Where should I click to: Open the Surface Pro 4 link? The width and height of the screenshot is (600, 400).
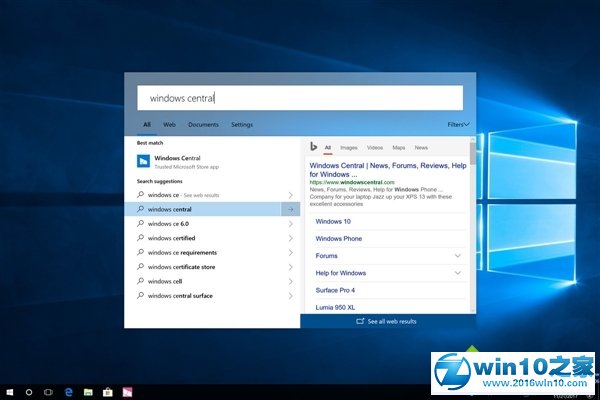(335, 290)
